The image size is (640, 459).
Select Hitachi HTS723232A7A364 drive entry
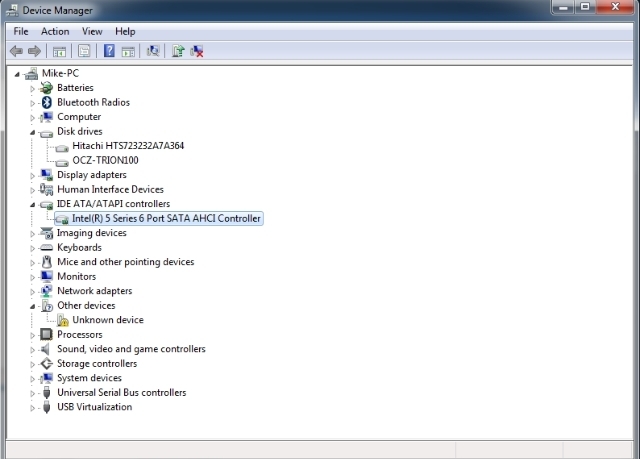point(127,146)
